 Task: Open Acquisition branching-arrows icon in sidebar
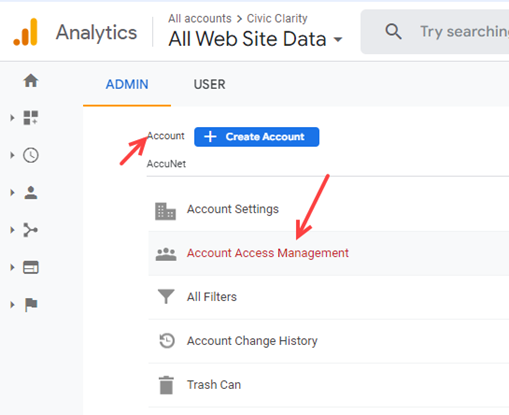(x=31, y=230)
